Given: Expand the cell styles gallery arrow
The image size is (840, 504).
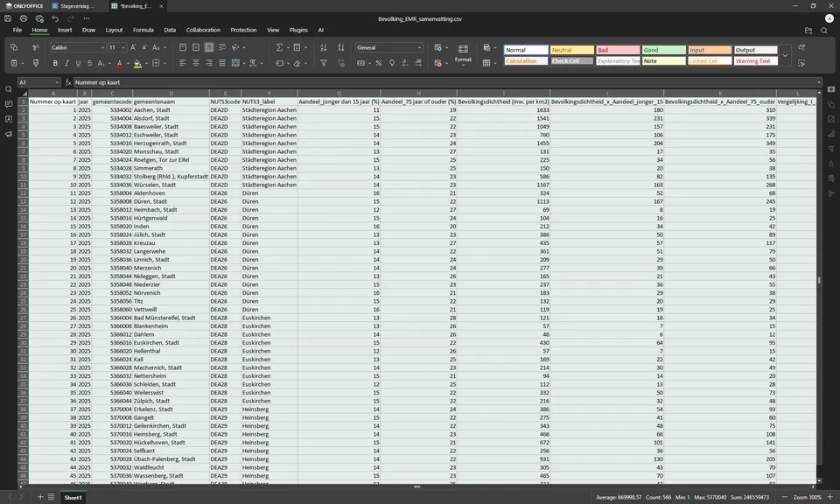Looking at the screenshot, I should 785,55.
